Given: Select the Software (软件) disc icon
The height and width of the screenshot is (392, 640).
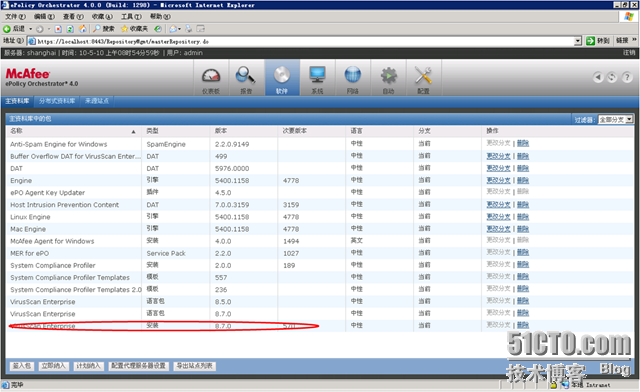Looking at the screenshot, I should tap(282, 79).
